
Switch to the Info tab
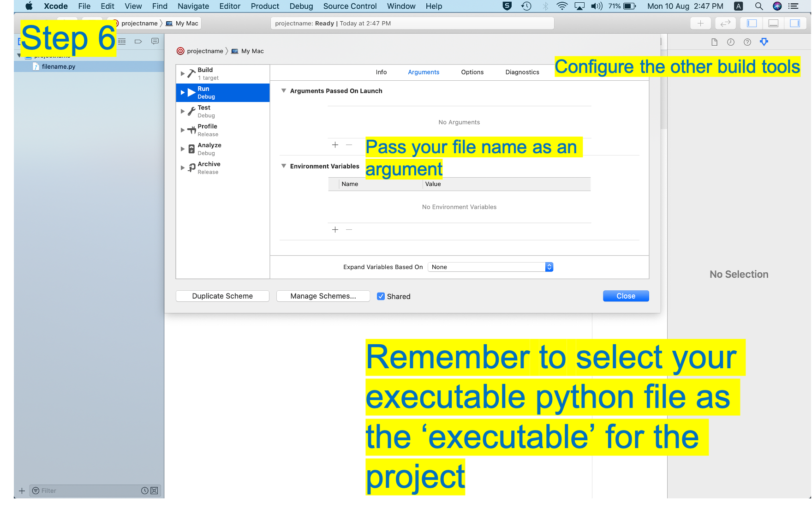pos(381,72)
